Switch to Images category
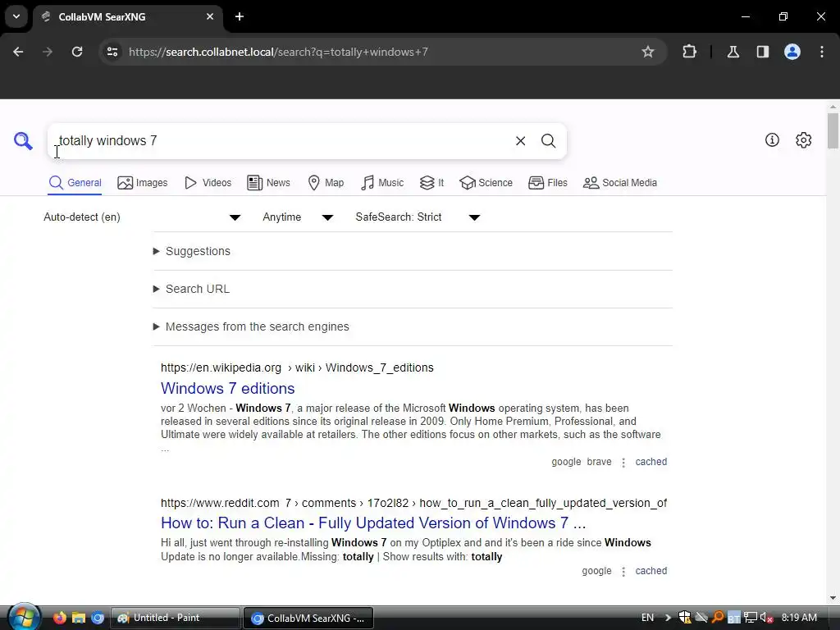This screenshot has height=630, width=840. coord(143,183)
